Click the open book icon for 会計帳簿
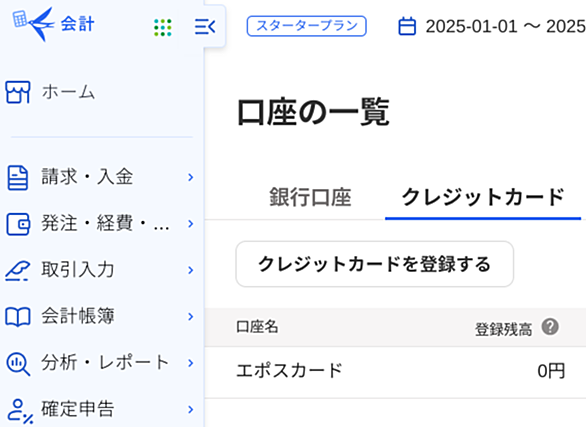 [18, 317]
